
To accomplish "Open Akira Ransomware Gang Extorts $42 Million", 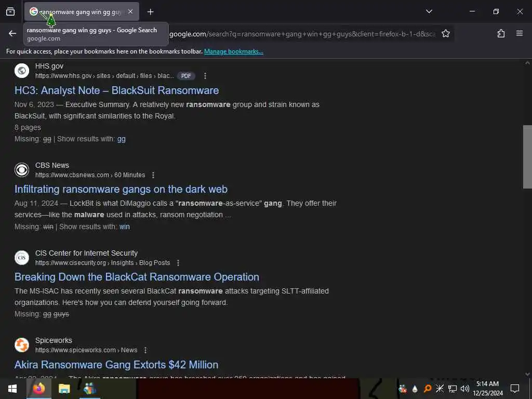I will (x=116, y=365).
